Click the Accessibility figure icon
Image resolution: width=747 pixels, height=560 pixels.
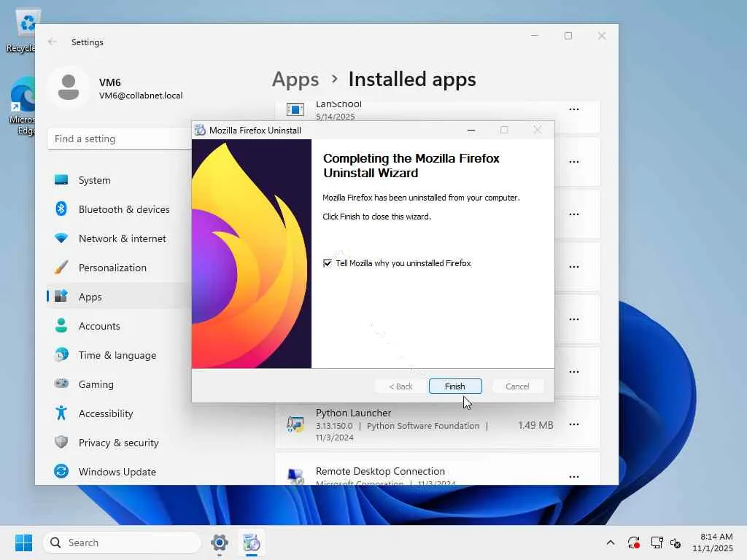[61, 413]
